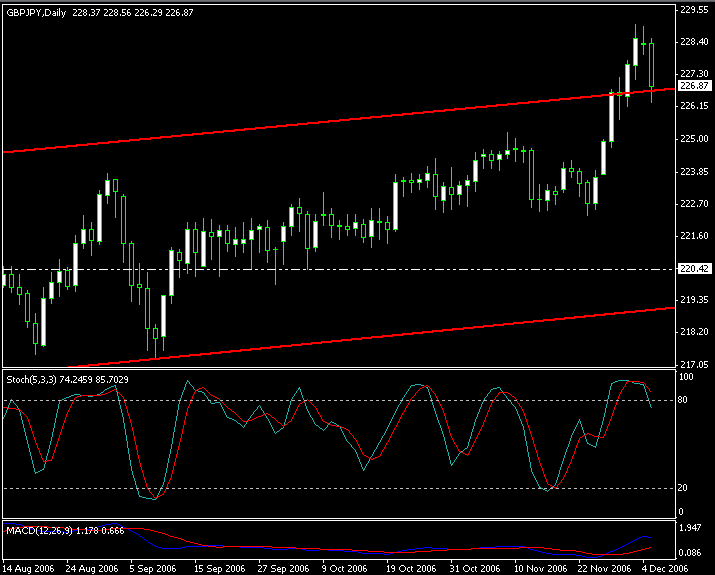Screen dimensions: 715x575
Task: Click the 14 Aug 2006 date label
Action: [x=28, y=569]
